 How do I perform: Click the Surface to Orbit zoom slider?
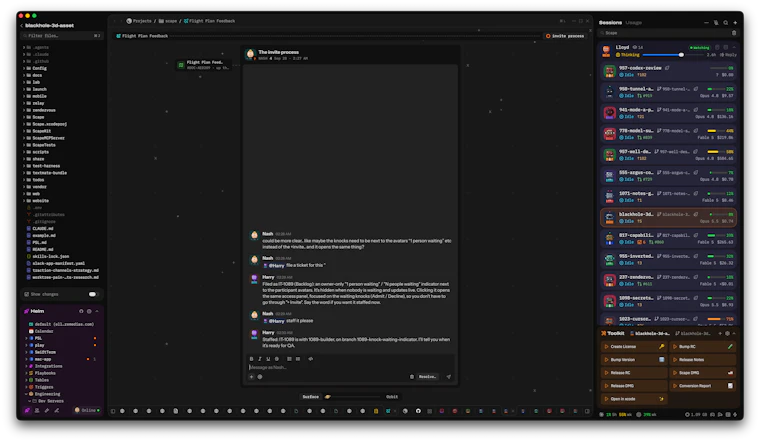[354, 396]
